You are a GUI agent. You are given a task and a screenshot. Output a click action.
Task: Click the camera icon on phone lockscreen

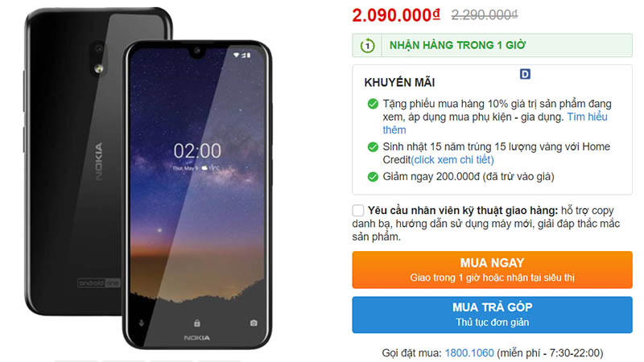pos(254,323)
